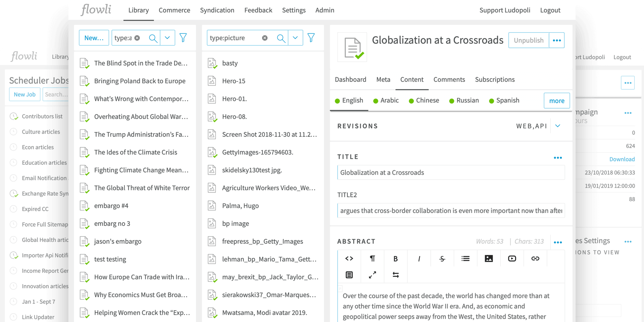This screenshot has height=322, width=644.
Task: Open the New... menu
Action: 94,38
